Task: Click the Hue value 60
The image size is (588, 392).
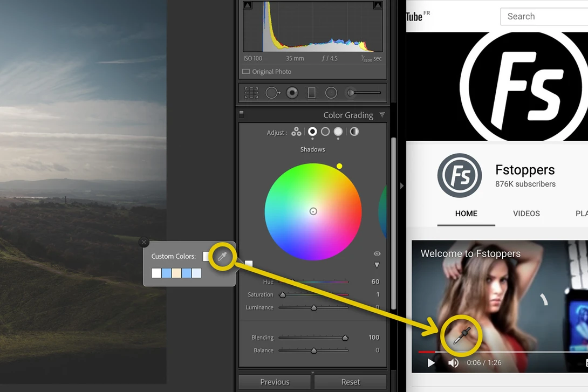Action: point(375,281)
